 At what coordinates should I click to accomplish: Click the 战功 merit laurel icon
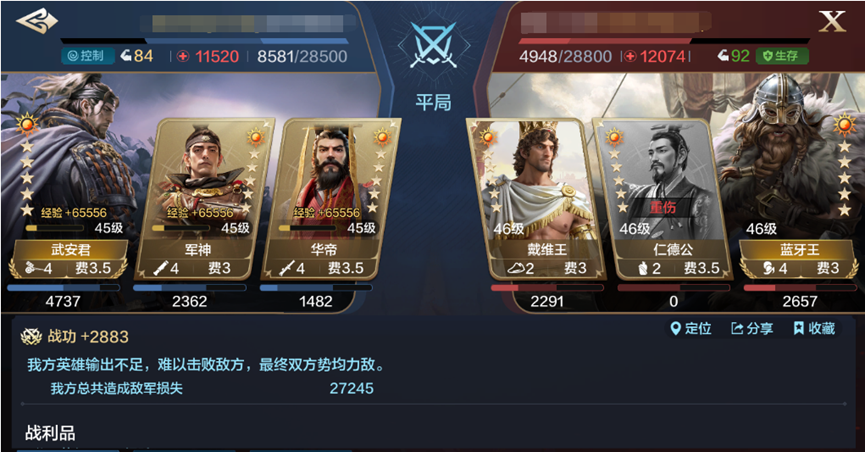click(x=31, y=337)
